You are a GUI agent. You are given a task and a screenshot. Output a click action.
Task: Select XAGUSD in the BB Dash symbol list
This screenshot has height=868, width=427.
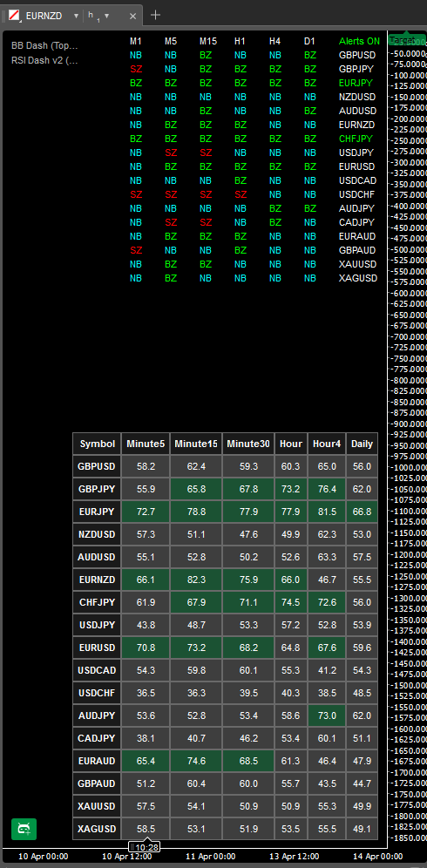[x=358, y=279]
